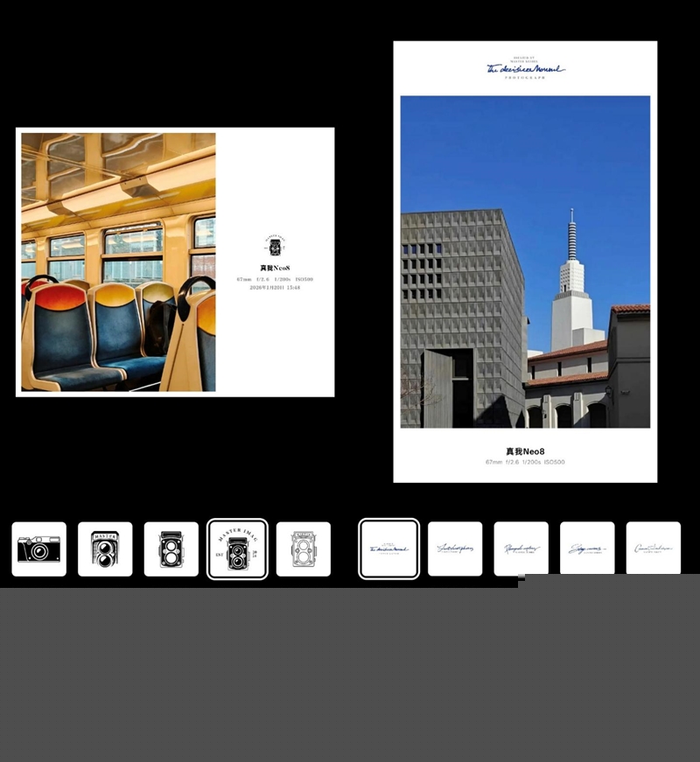Click the 67mm f/2.6 text beside the train photo
The image size is (700, 762).
pyautogui.click(x=275, y=279)
